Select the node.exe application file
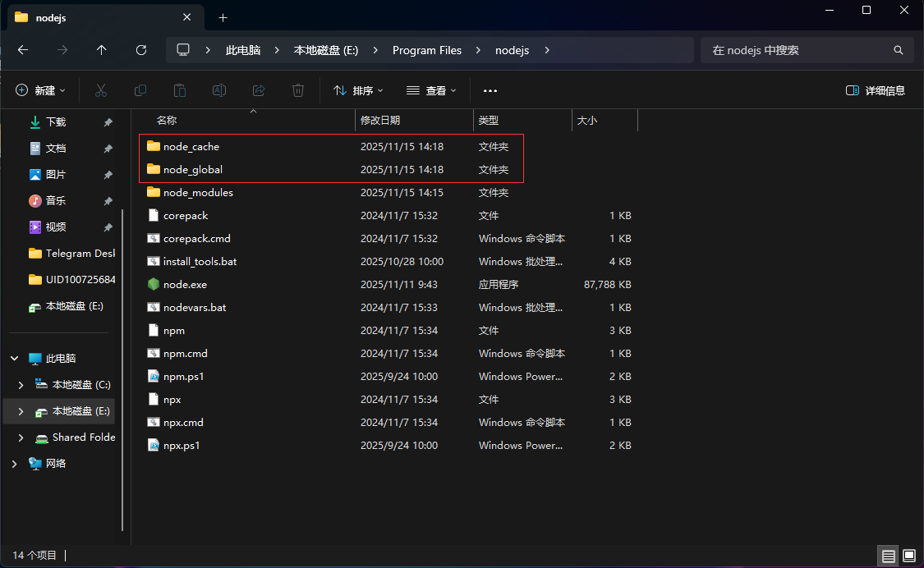The image size is (924, 568). tap(185, 285)
